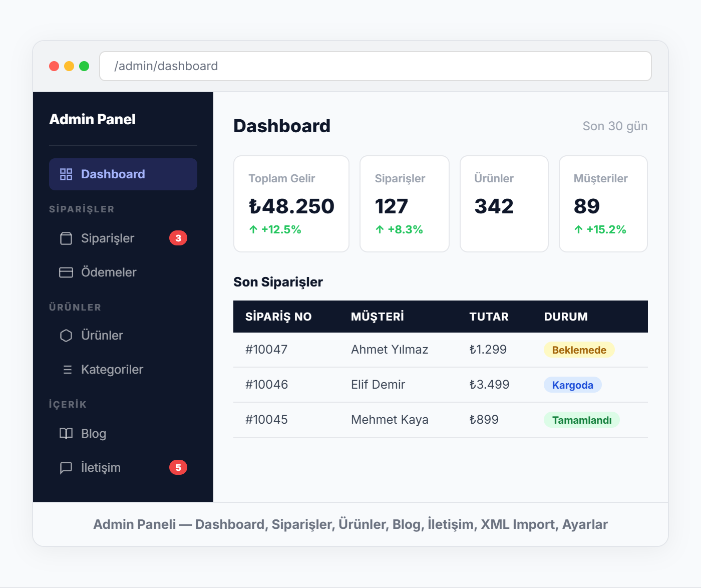Screen dimensions: 701x588
Task: Open the Ürünler 342 stat card
Action: (504, 204)
